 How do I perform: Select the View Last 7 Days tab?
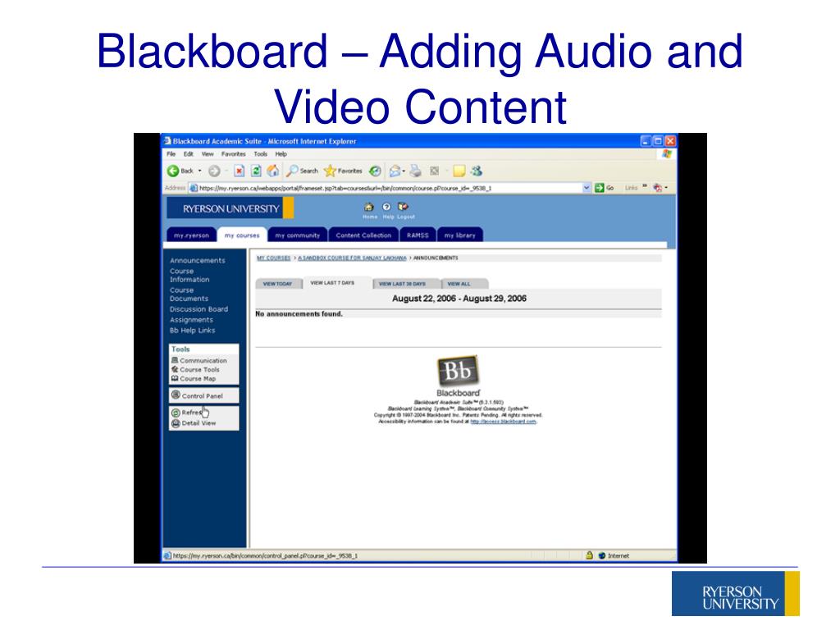(x=333, y=283)
